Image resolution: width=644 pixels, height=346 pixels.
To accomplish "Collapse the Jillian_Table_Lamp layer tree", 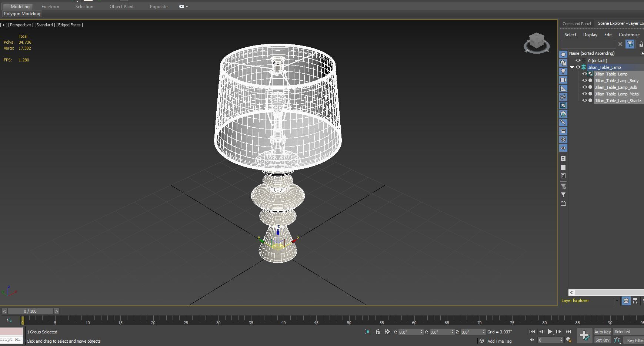I will (572, 67).
